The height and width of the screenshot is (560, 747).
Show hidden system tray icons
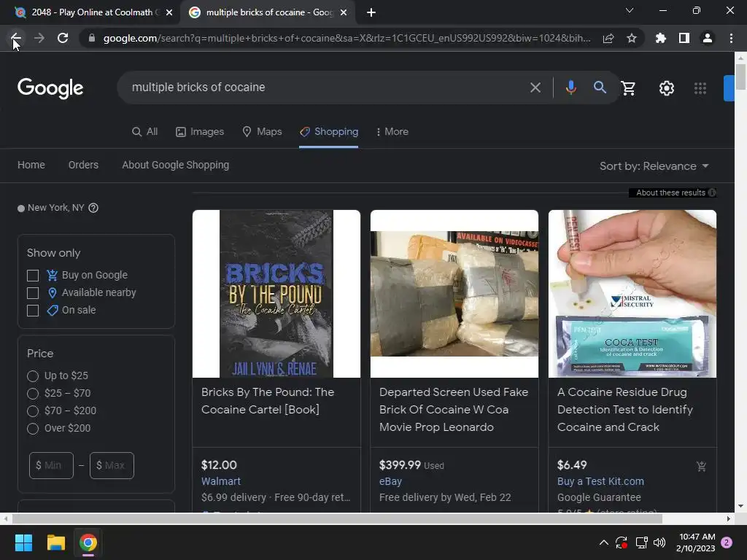click(x=603, y=542)
